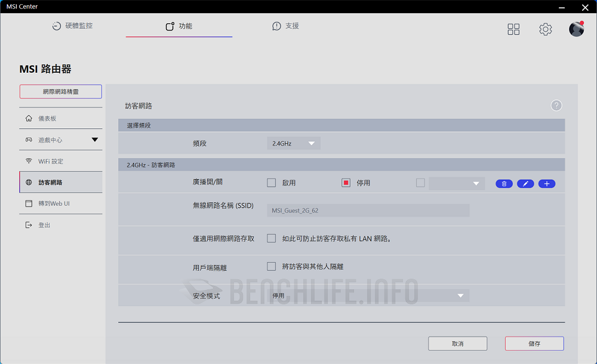Screen dimensions: 597x364
Task: Enable 啟用 for 廣播開/關
Action: coord(271,183)
